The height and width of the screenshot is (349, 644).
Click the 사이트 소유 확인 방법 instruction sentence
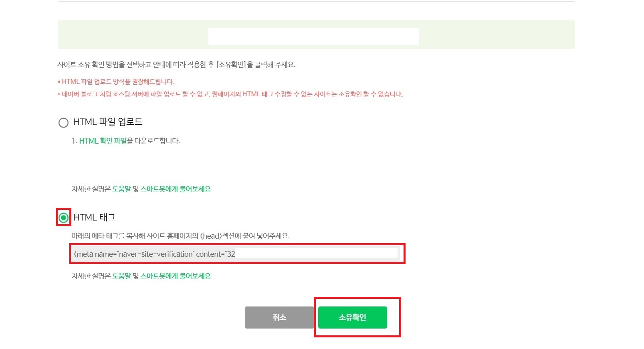click(x=176, y=65)
